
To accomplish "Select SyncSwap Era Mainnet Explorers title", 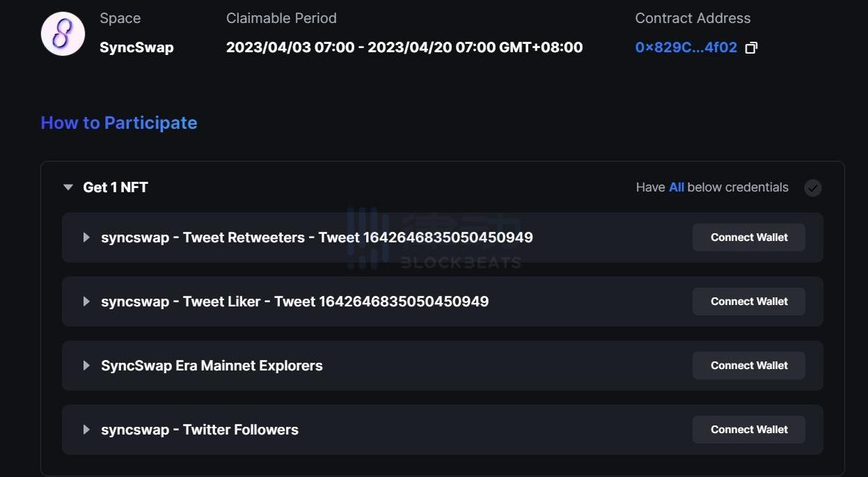I will tap(212, 366).
